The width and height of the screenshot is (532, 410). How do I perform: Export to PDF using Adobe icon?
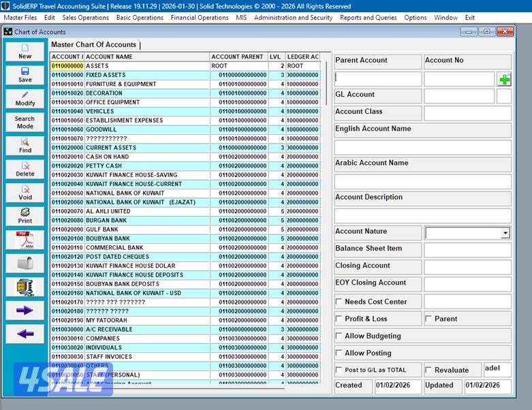coord(25,240)
